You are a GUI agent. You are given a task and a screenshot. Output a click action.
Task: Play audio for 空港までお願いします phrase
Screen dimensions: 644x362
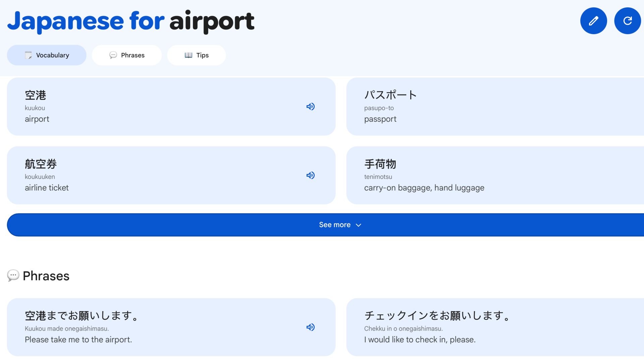point(311,327)
